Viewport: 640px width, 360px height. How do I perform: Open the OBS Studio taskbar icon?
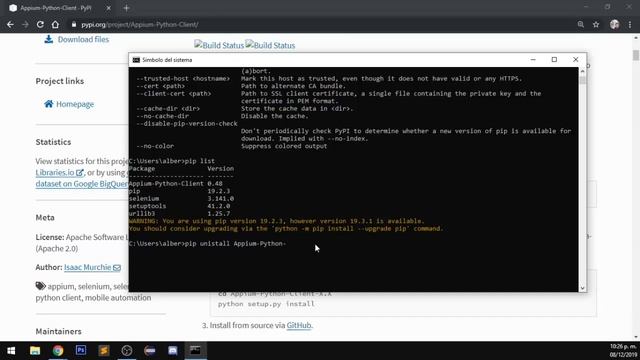coord(127,351)
